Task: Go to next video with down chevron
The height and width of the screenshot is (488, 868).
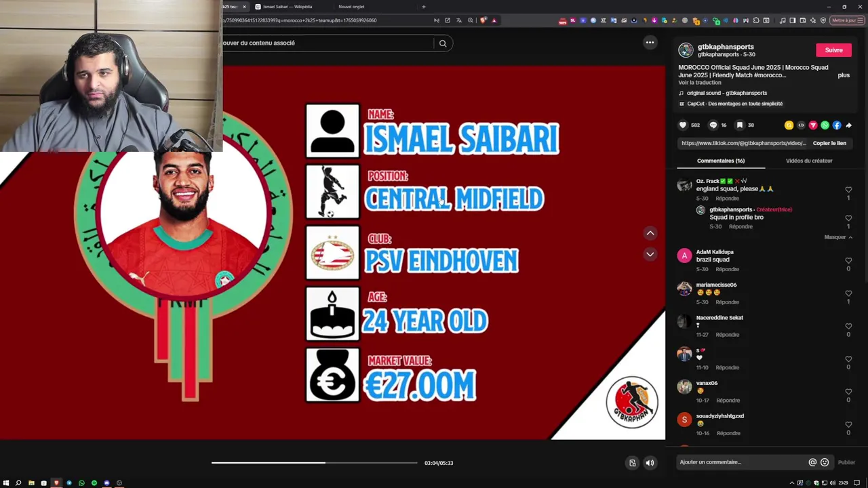Action: (x=650, y=254)
